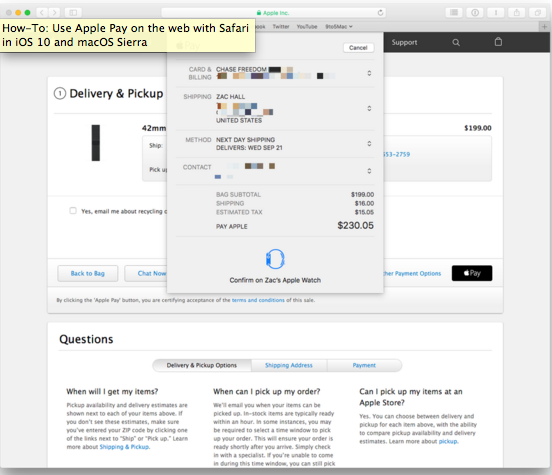Viewport: 552px width, 475px height.
Task: Click the ZAC HALL shipping name
Action: [x=230, y=96]
